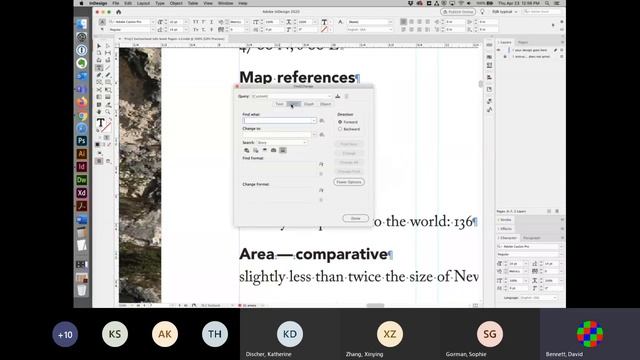Image resolution: width=640 pixels, height=360 pixels.
Task: Toggle visibility eye of the first layer
Action: point(499,50)
